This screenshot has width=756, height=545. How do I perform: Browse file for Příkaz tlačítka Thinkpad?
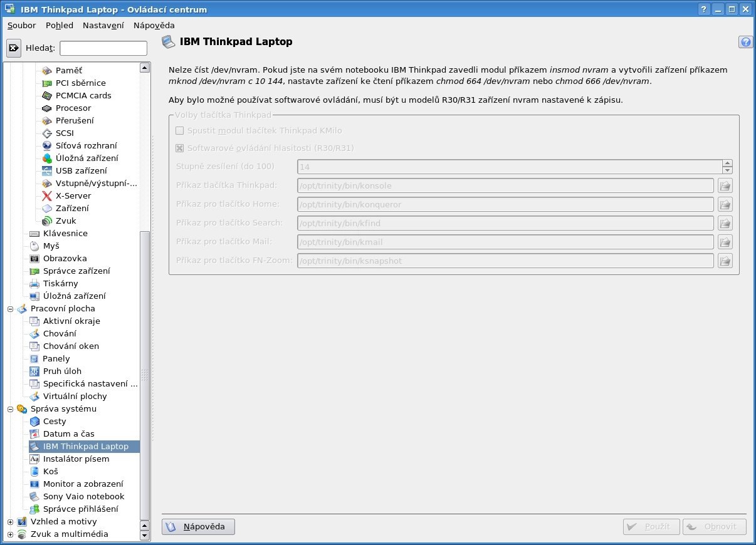tap(725, 186)
